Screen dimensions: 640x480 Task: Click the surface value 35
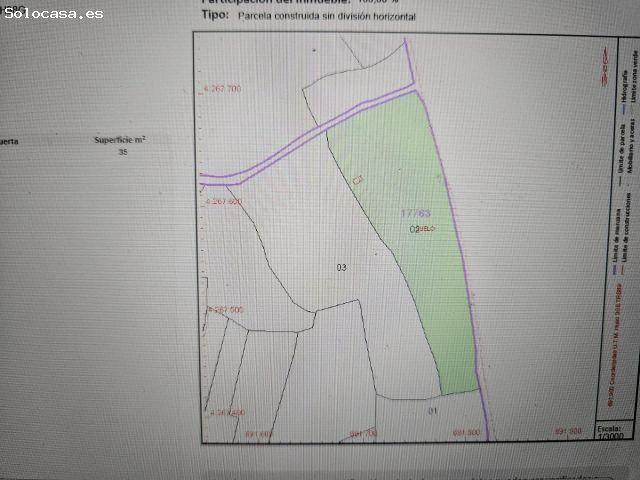123,152
